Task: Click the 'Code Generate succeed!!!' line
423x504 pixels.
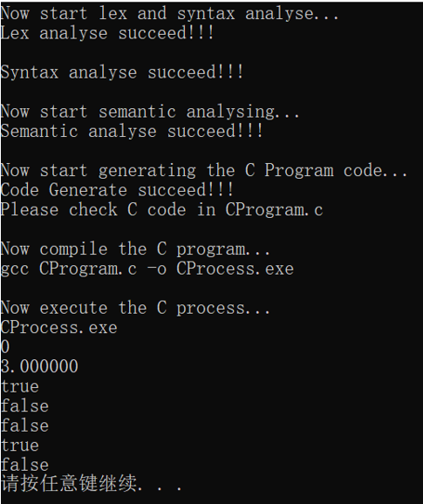Action: click(x=117, y=190)
